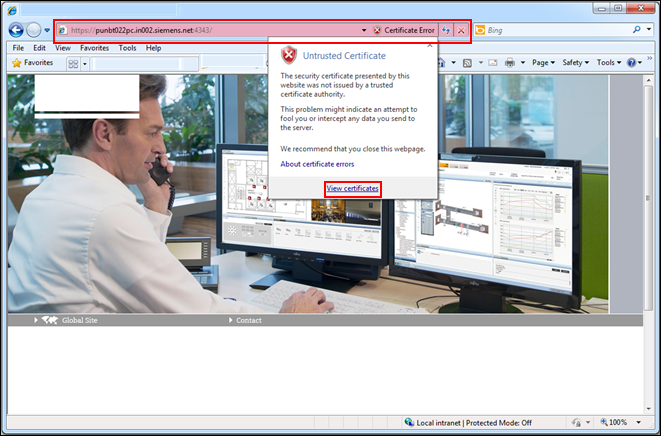Image resolution: width=661 pixels, height=436 pixels.
Task: Click the View certificates link
Action: pyautogui.click(x=352, y=188)
